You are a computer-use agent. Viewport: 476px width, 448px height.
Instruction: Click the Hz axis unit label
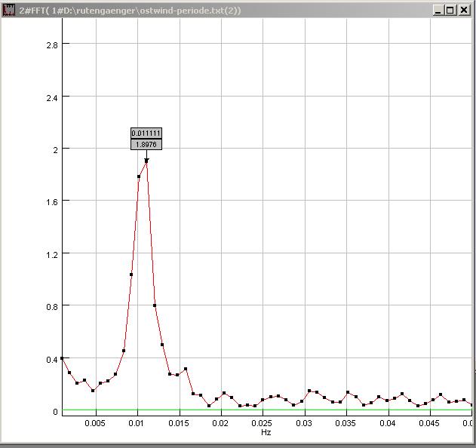[x=266, y=432]
